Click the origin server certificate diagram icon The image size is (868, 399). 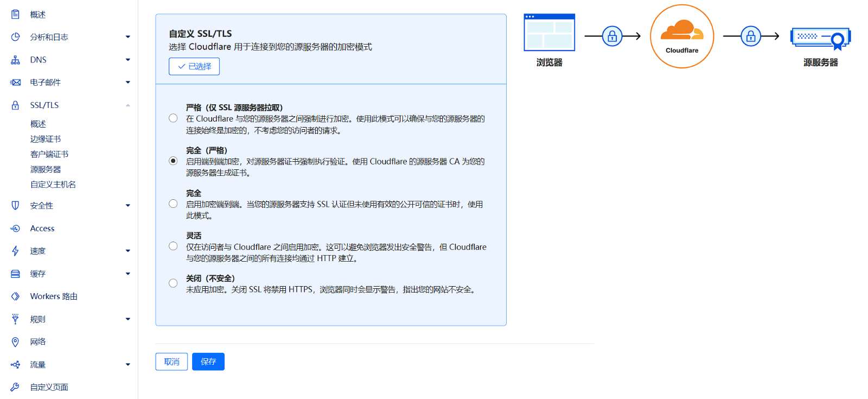click(x=821, y=38)
